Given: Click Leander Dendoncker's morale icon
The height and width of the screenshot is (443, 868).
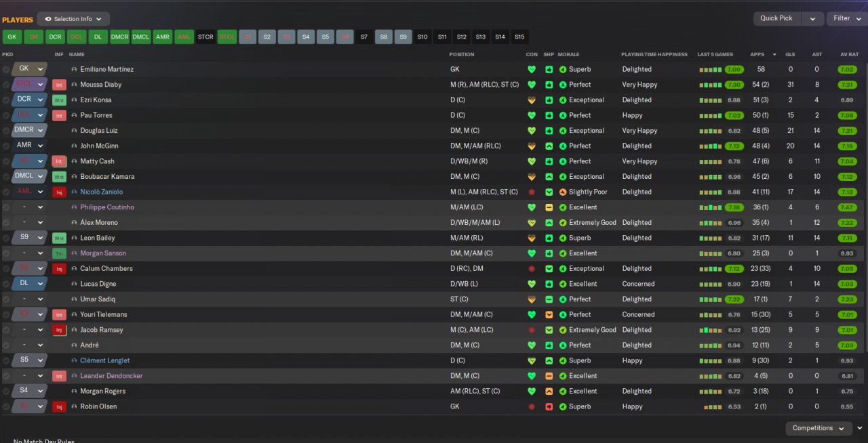Looking at the screenshot, I should tap(563, 376).
